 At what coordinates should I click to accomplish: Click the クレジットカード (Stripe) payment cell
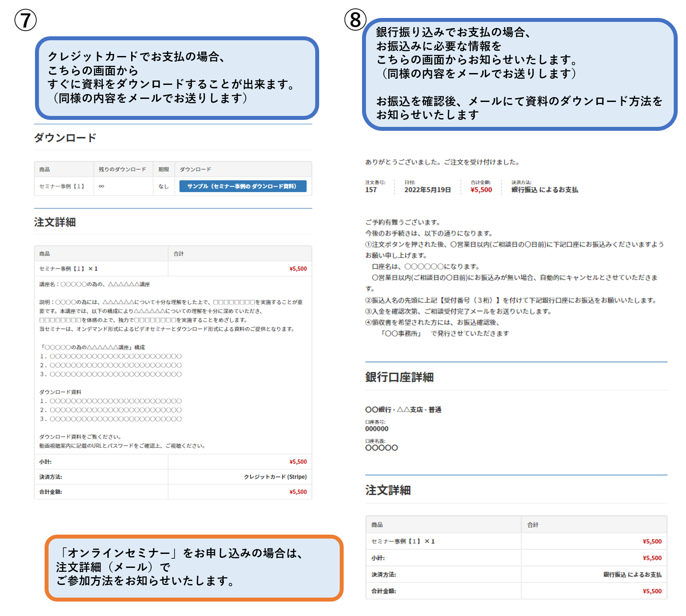tap(275, 477)
